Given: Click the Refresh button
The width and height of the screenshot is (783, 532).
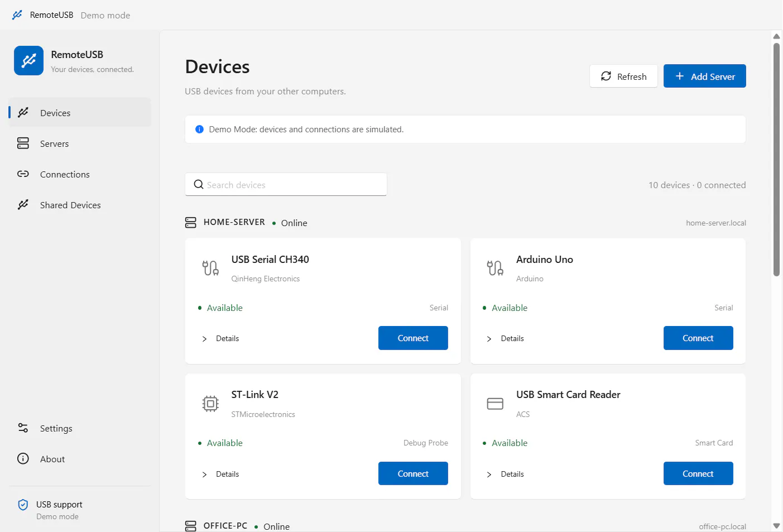Looking at the screenshot, I should pyautogui.click(x=623, y=76).
